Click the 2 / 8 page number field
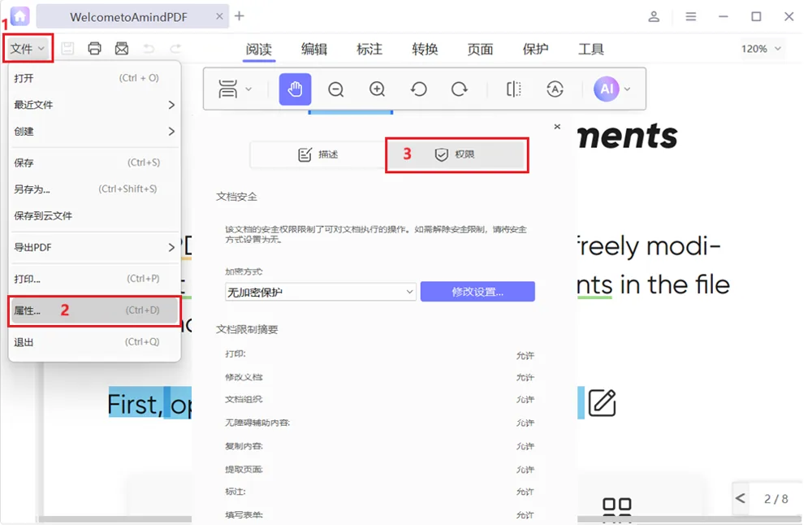 click(x=775, y=499)
